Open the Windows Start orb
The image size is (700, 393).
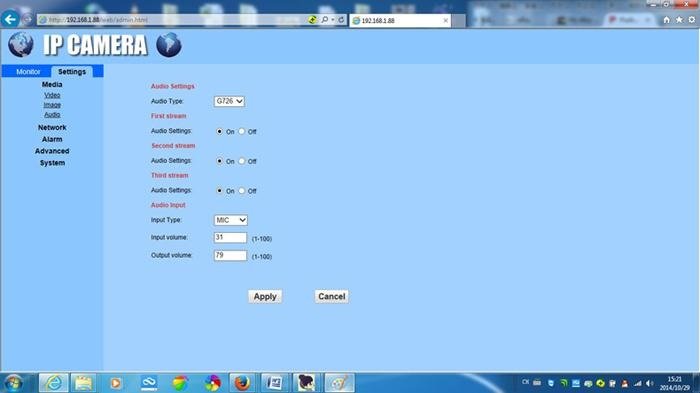[13, 383]
